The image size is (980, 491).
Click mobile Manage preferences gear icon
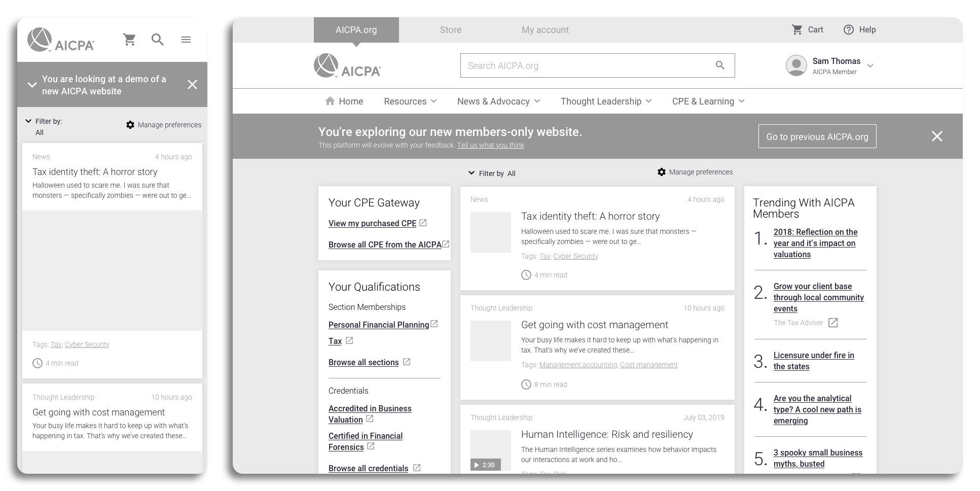130,125
